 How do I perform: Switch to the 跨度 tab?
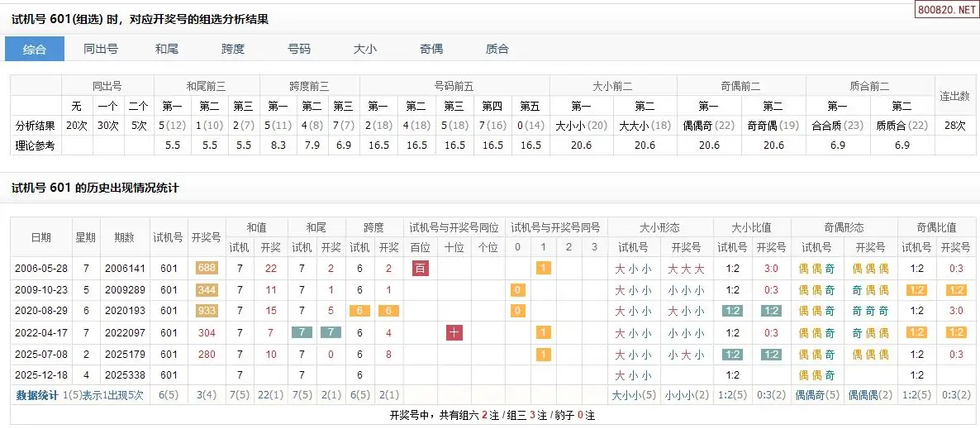pos(233,49)
